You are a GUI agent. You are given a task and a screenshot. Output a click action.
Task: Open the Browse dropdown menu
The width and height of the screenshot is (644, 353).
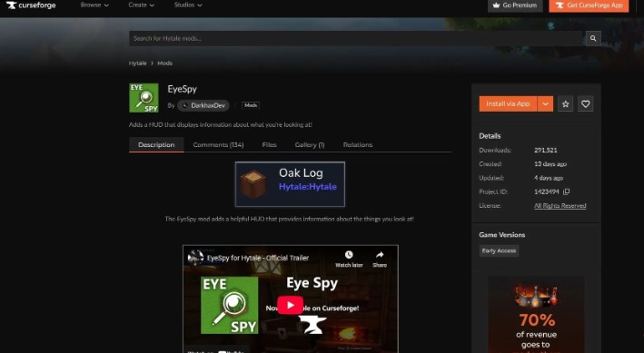tap(94, 5)
